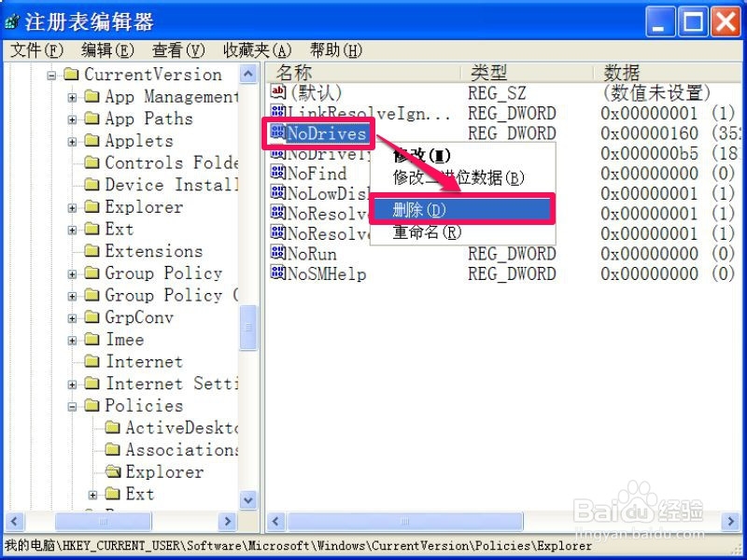The height and width of the screenshot is (560, 747).
Task: Select the Internet folder icon
Action: tap(92, 361)
